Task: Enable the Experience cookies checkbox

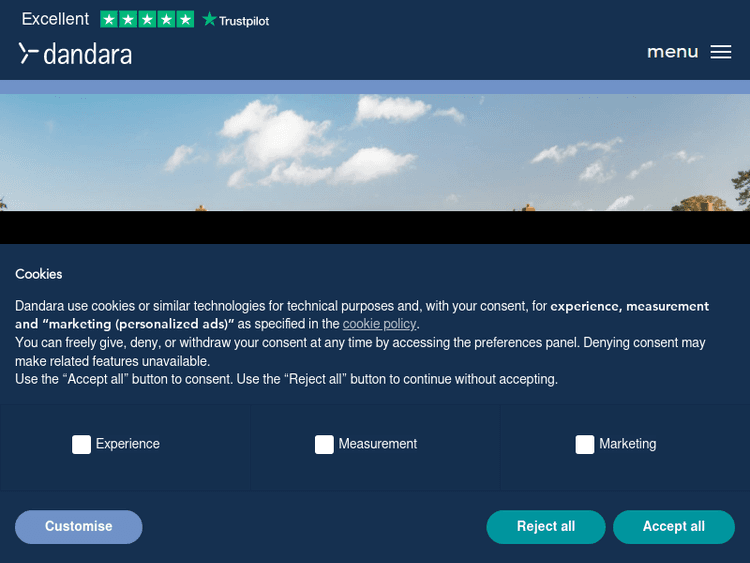Action: tap(81, 445)
